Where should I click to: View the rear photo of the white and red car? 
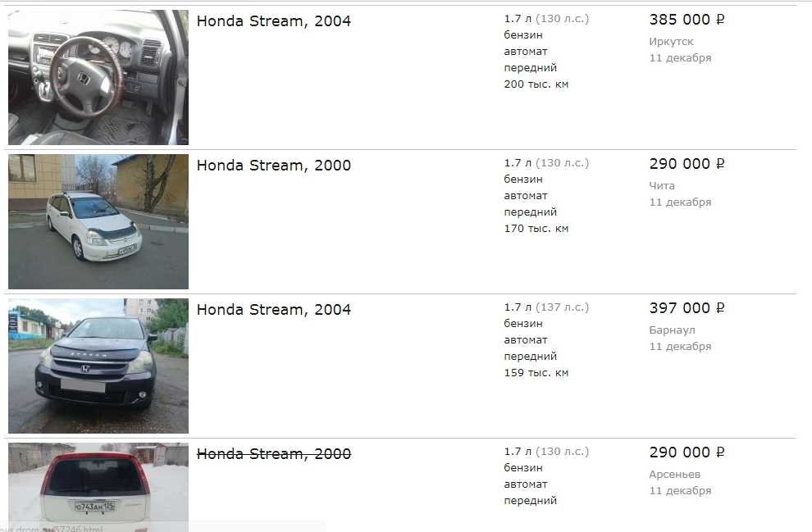[x=98, y=487]
